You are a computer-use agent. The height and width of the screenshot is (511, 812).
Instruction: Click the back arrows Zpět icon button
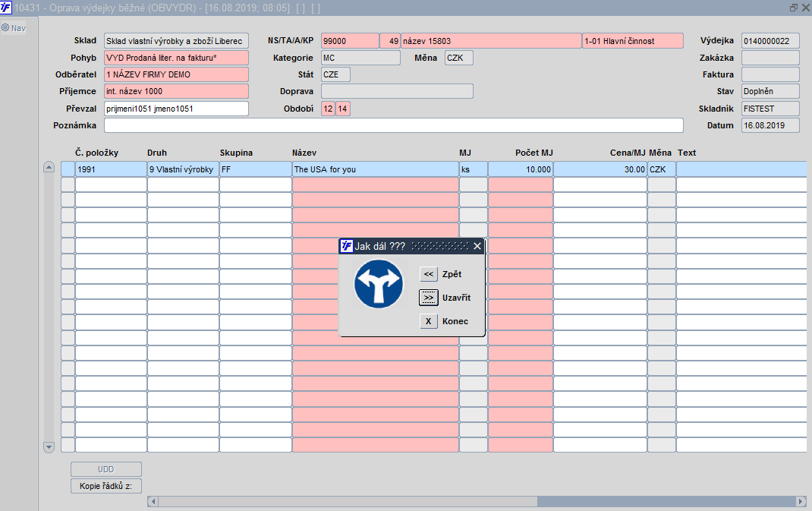[428, 274]
